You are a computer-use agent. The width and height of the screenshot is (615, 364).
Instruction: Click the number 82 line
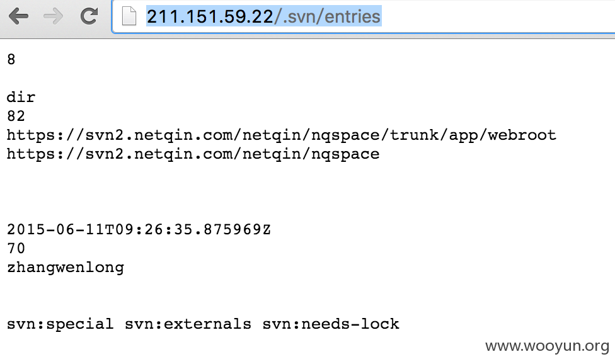16,116
